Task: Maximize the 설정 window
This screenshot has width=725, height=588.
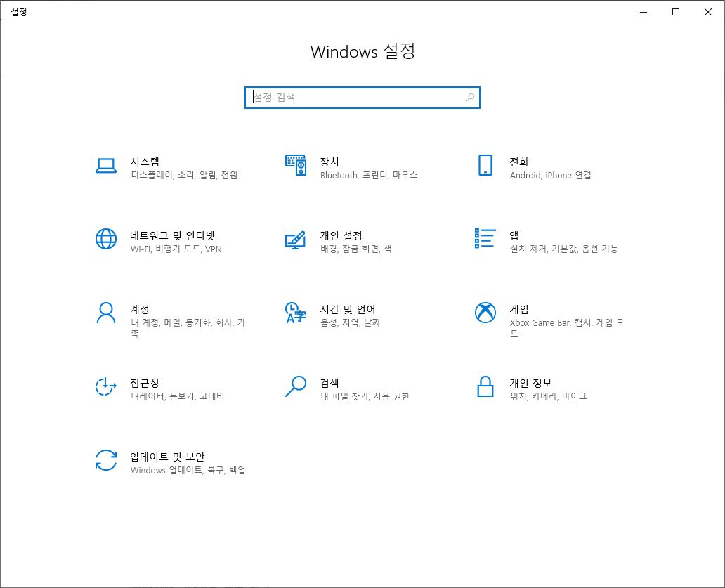Action: 676,12
